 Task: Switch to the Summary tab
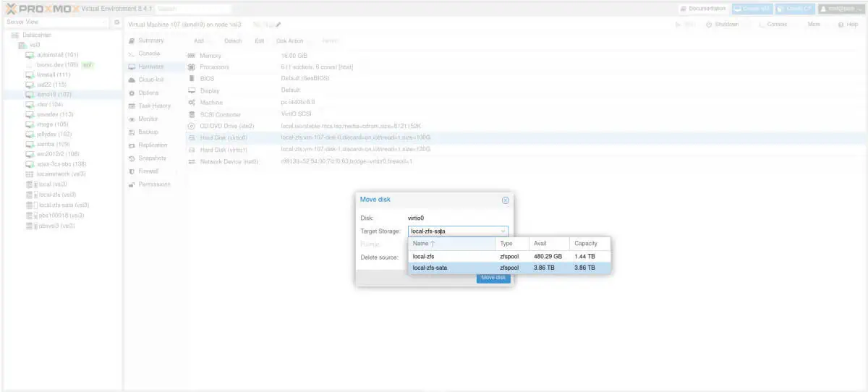pos(150,41)
